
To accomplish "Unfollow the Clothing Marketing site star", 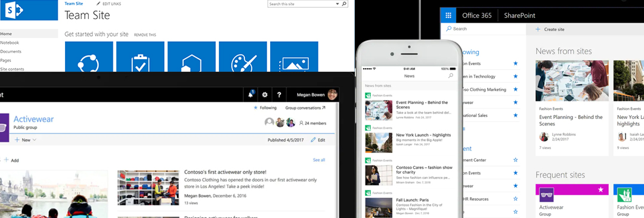I will [x=515, y=89].
